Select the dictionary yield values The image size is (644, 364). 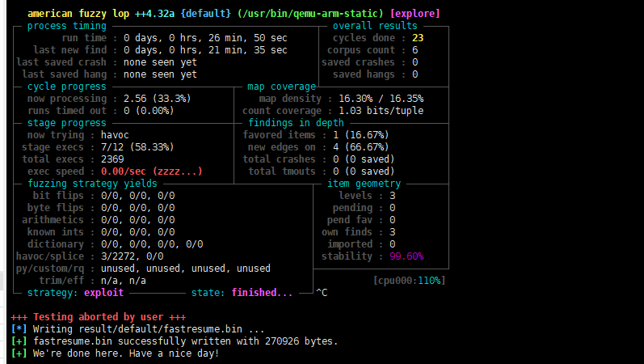[x=152, y=244]
